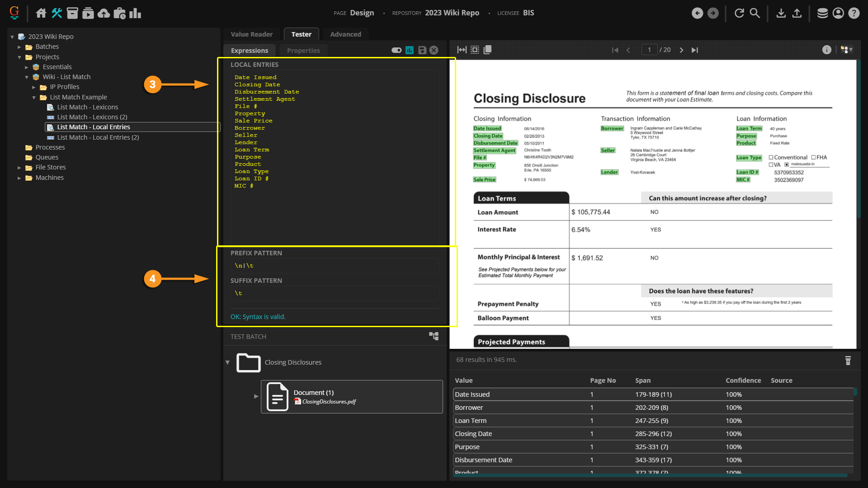Click the refresh icon in header

[739, 13]
